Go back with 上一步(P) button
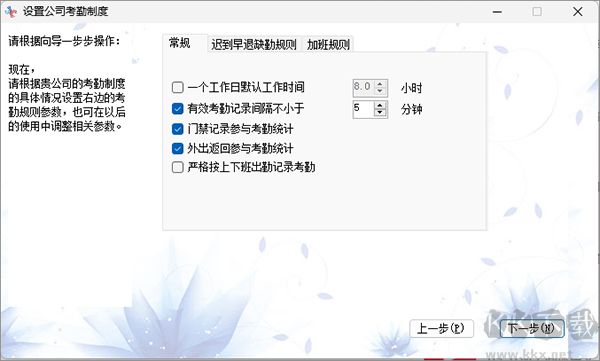The height and width of the screenshot is (361, 600). (x=441, y=328)
